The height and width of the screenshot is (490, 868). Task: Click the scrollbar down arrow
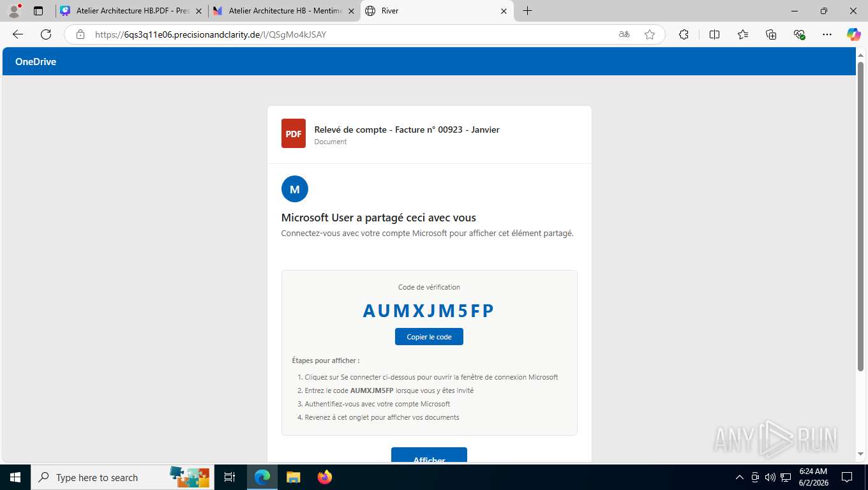(x=860, y=454)
